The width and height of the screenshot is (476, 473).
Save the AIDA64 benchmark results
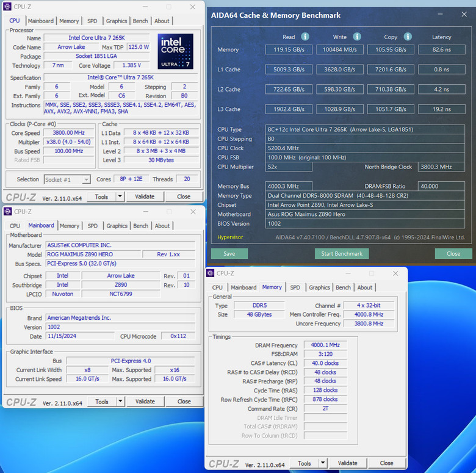[x=229, y=253]
